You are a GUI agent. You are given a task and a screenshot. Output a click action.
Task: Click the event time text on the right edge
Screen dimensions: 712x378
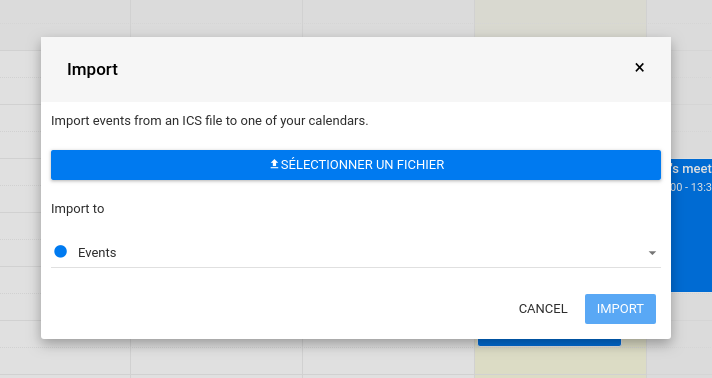pyautogui.click(x=691, y=187)
